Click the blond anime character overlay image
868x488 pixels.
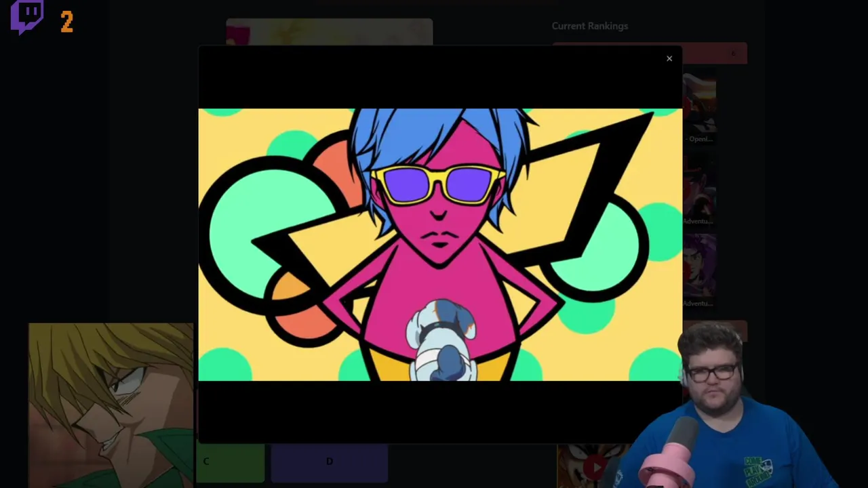point(111,405)
